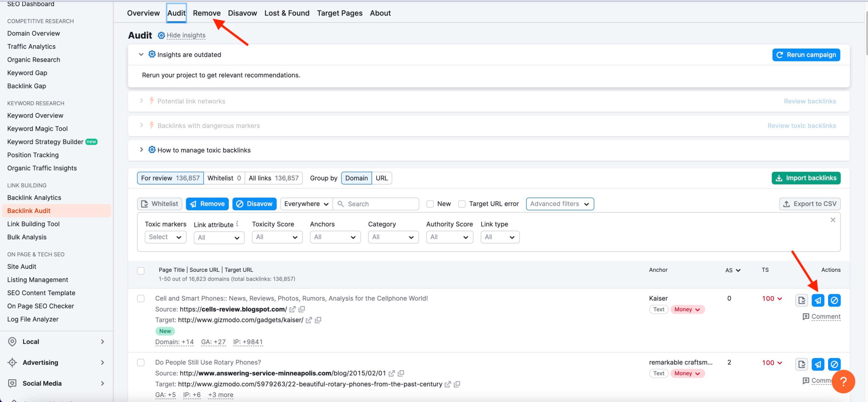Show the Whitelist 0 links tab
Viewport: 868px width, 402px height.
pos(224,178)
